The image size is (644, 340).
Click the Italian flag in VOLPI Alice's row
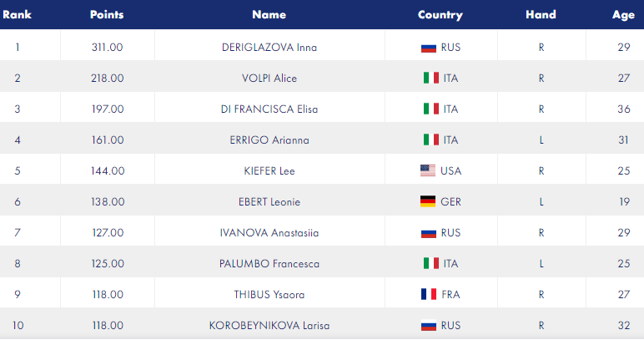430,79
